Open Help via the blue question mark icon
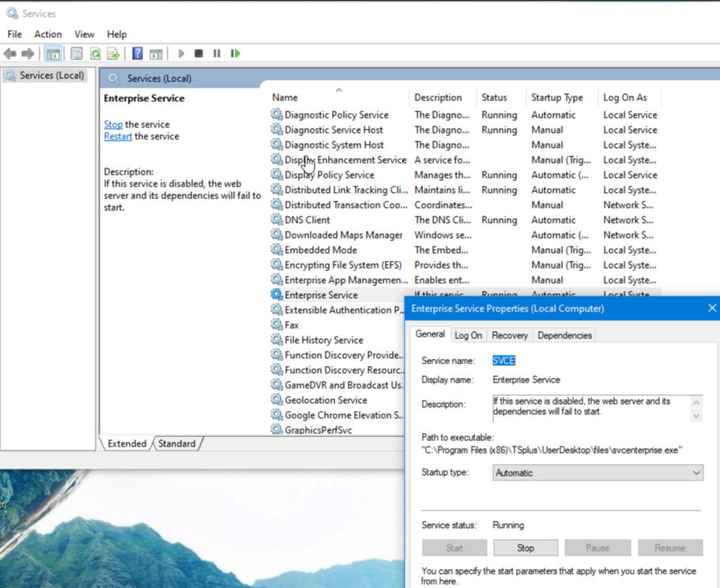The image size is (720, 588). 137,54
